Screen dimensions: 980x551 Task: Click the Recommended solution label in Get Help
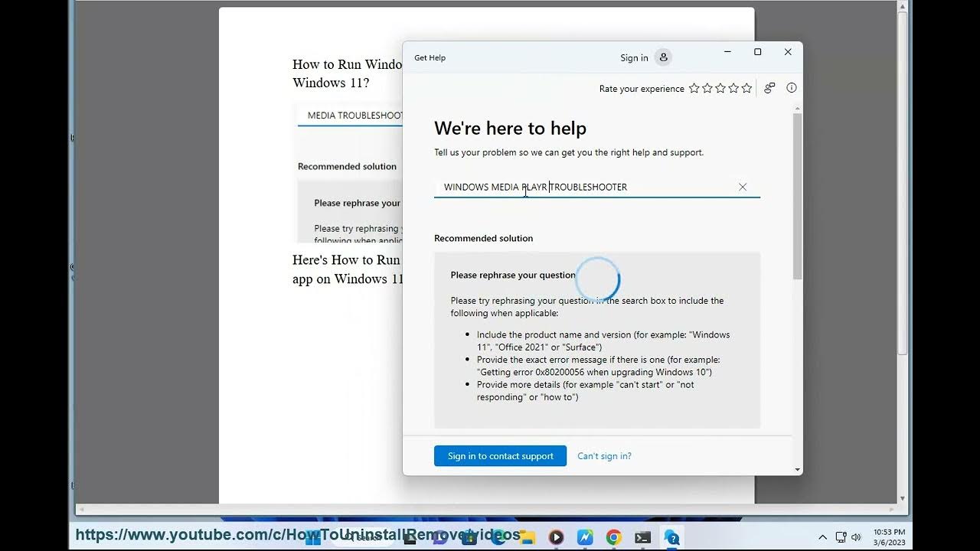pos(483,238)
